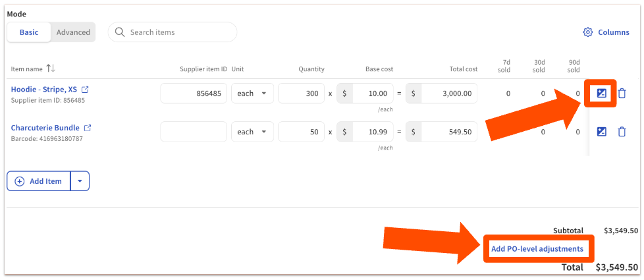Sort by item name arrows icon
This screenshot has width=644, height=280.
(x=51, y=69)
